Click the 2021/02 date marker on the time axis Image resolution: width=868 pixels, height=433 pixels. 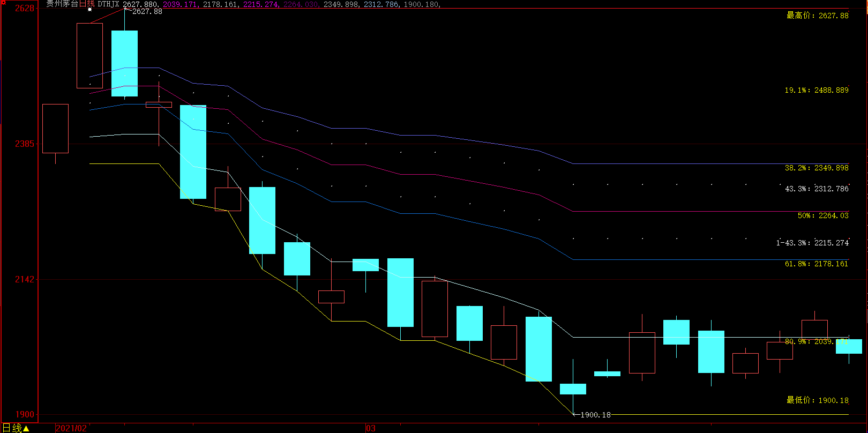coord(71,428)
